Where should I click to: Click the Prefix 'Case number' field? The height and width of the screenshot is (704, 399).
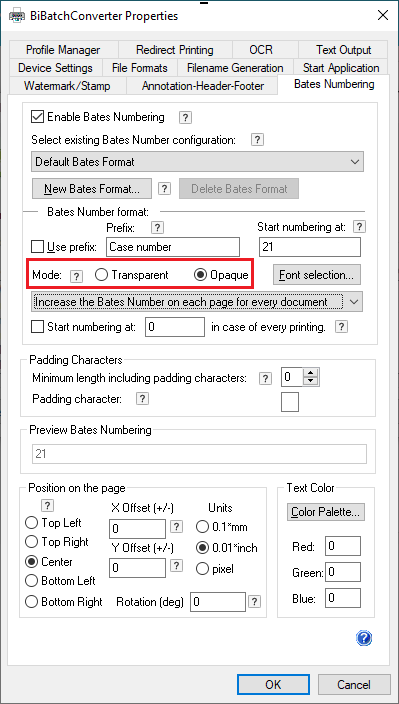[x=173, y=247]
